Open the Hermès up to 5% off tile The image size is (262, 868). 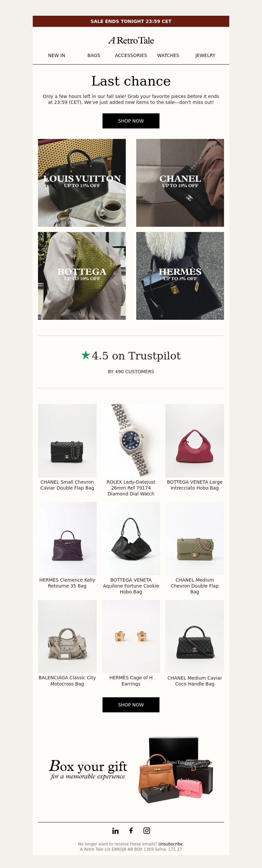click(x=180, y=276)
